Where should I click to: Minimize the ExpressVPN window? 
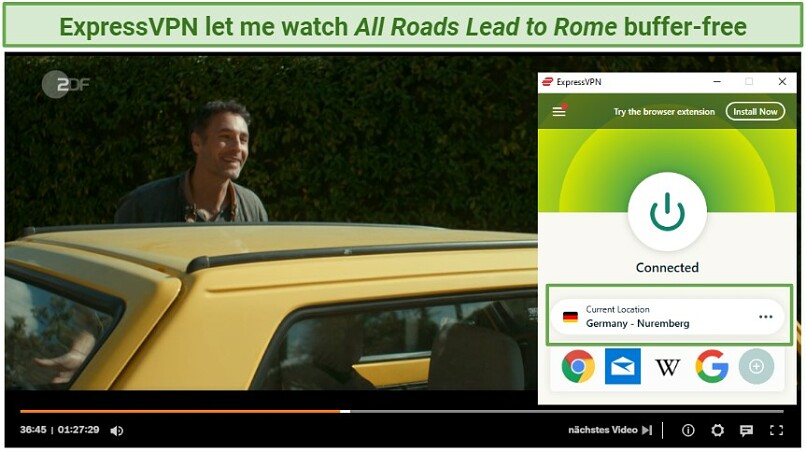717,82
